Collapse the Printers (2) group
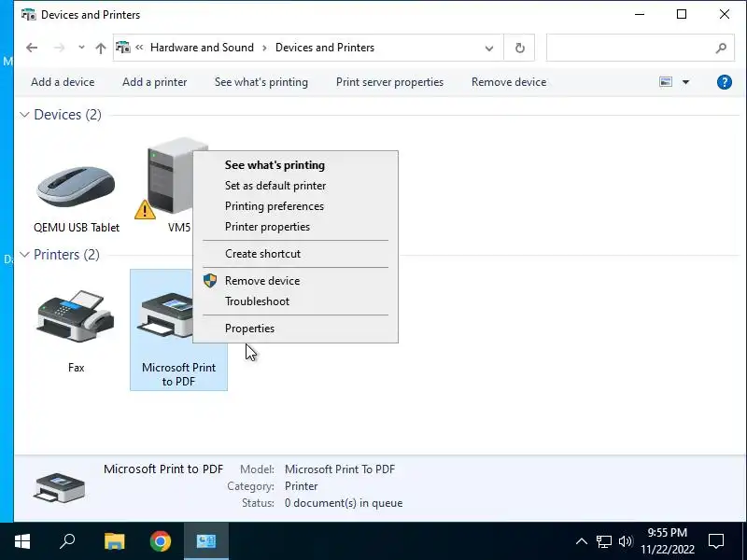 tap(25, 255)
